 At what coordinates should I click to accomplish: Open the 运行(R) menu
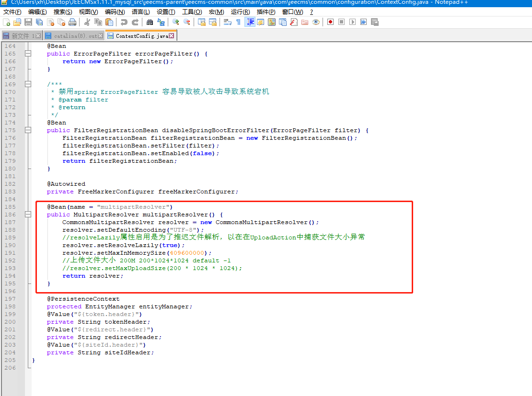(x=240, y=12)
